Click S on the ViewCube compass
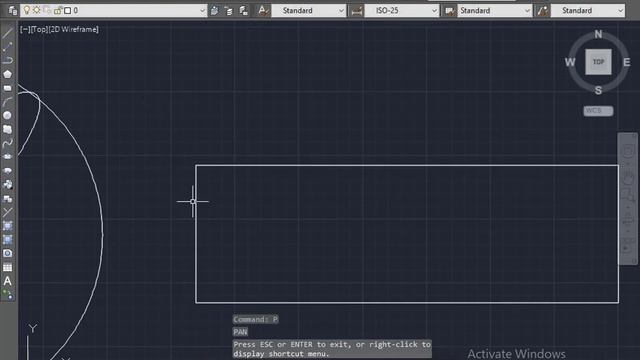Image resolution: width=640 pixels, height=360 pixels. 598,90
